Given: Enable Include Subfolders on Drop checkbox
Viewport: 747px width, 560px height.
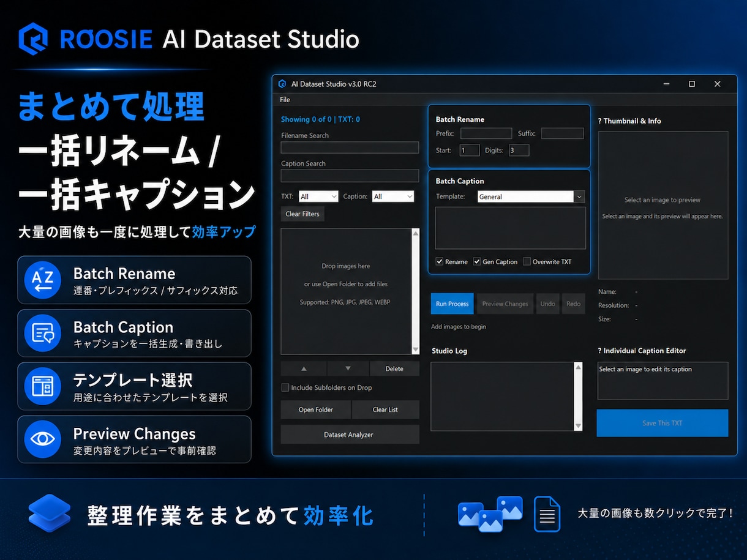Looking at the screenshot, I should [x=285, y=387].
